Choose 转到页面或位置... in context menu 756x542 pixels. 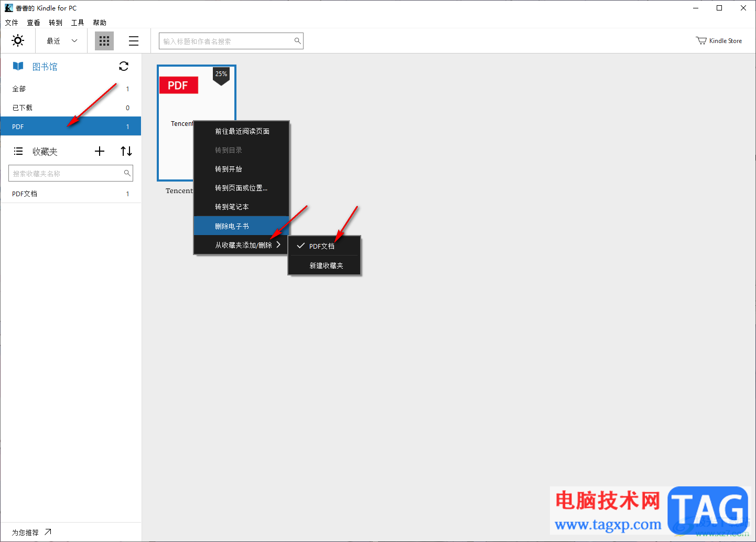point(242,188)
